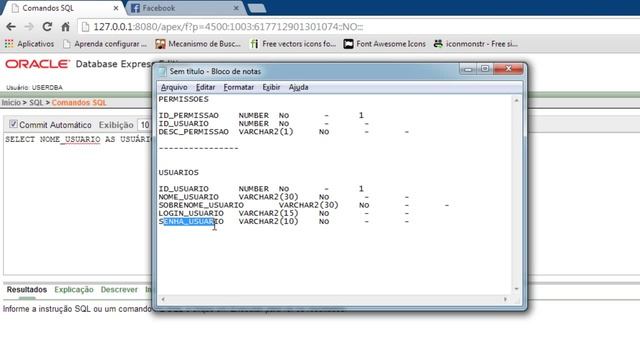
Task: Click USUARIOS heading in Notepad
Action: pos(178,173)
